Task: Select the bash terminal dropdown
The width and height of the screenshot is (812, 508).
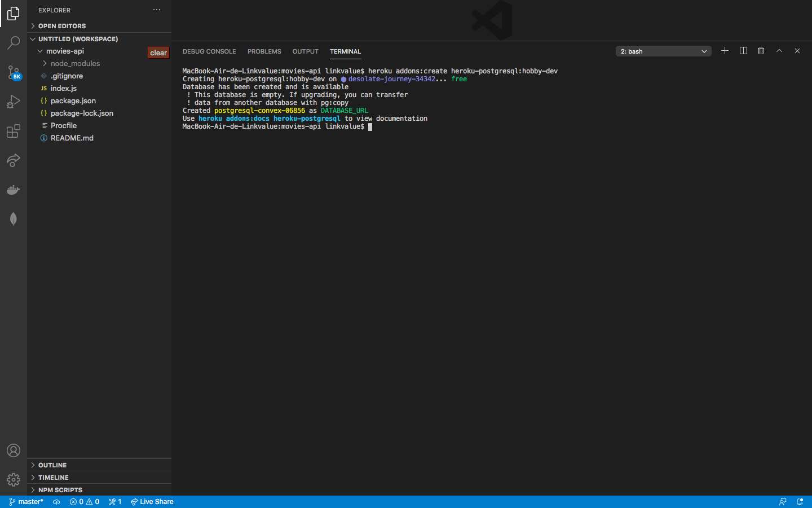Action: [x=664, y=51]
